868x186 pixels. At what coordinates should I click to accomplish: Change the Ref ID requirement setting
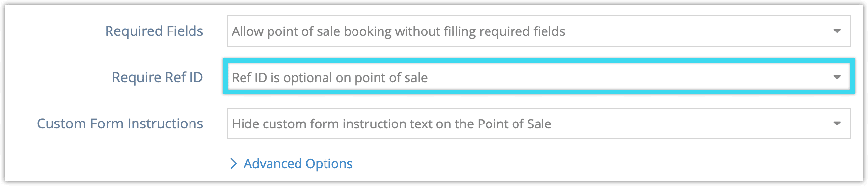(x=539, y=77)
